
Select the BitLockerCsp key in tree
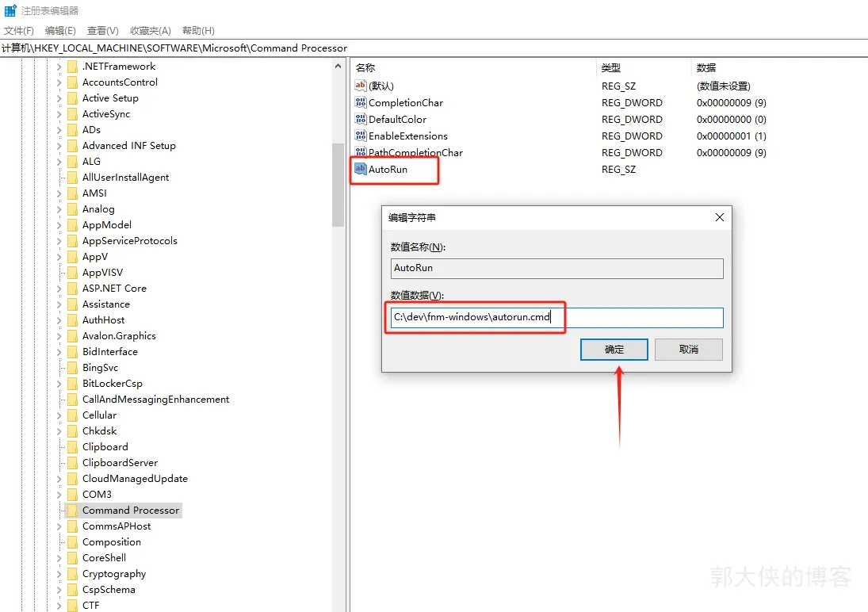click(112, 384)
